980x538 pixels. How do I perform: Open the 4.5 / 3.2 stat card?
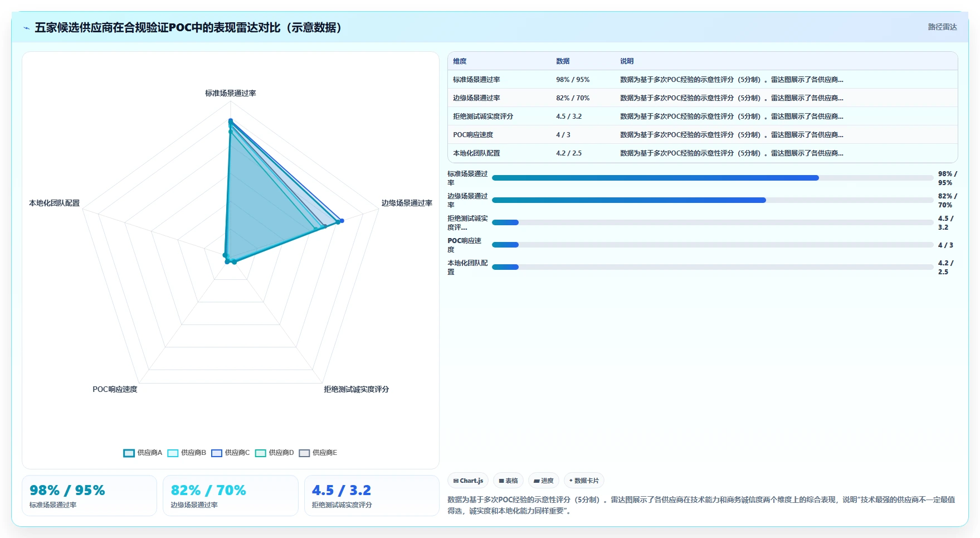[x=372, y=496]
